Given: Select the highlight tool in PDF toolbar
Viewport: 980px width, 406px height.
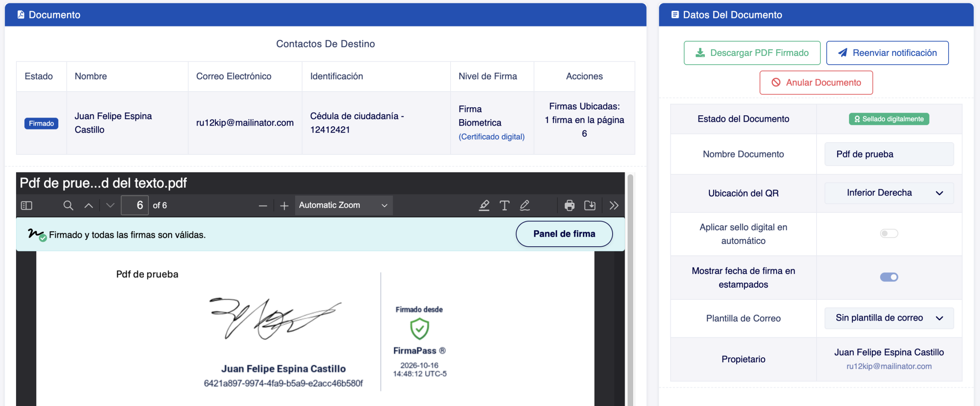Looking at the screenshot, I should (x=484, y=206).
